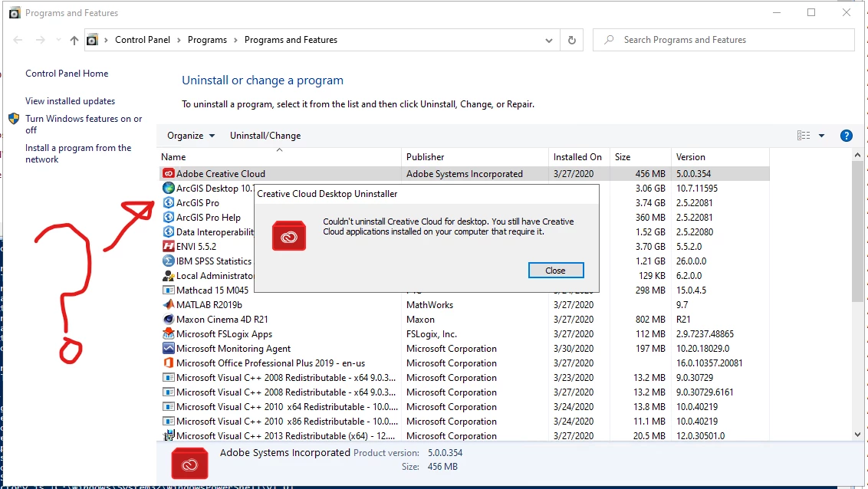Expand the view options dropdown arrow

pyautogui.click(x=821, y=136)
